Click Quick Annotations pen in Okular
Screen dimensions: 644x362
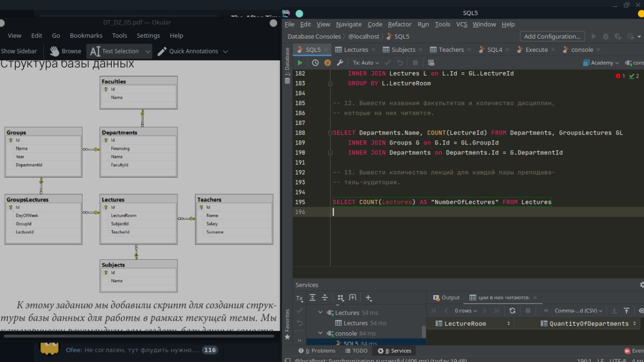pyautogui.click(x=187, y=51)
